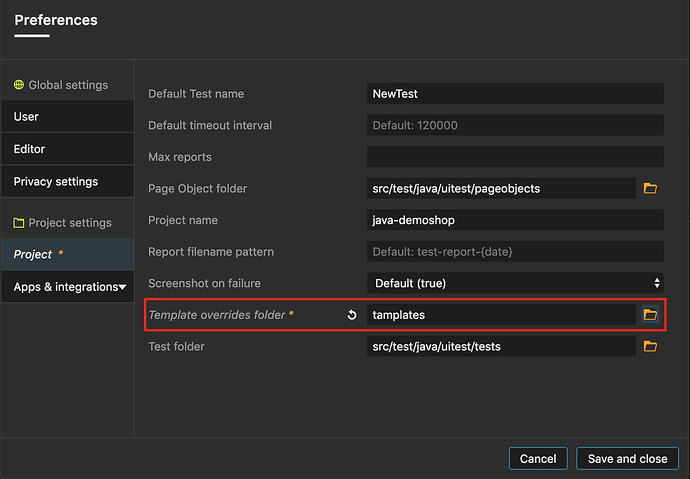Focus the Project name field
The image size is (690, 479).
coord(515,220)
